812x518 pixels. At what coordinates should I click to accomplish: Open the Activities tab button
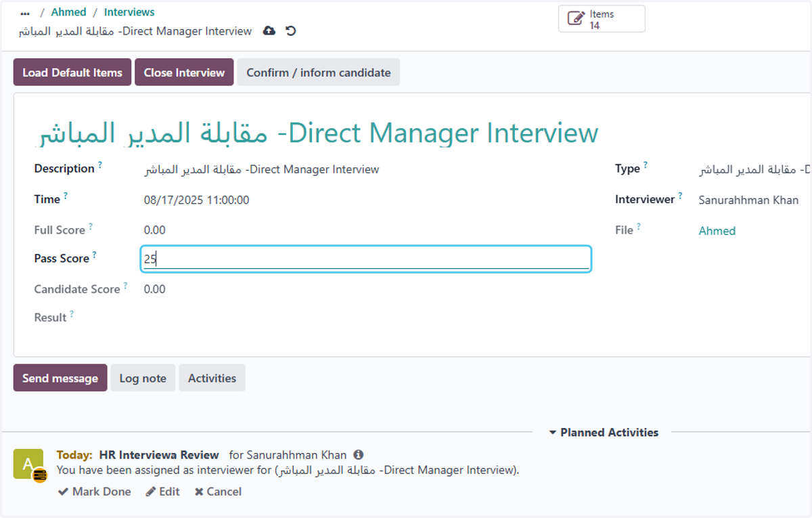click(212, 379)
